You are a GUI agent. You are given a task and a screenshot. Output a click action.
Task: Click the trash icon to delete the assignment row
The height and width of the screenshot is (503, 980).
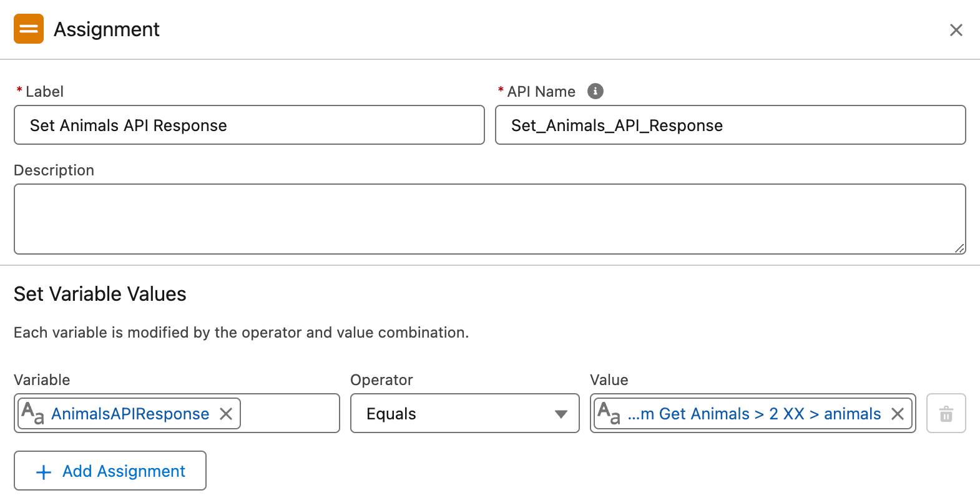tap(946, 413)
